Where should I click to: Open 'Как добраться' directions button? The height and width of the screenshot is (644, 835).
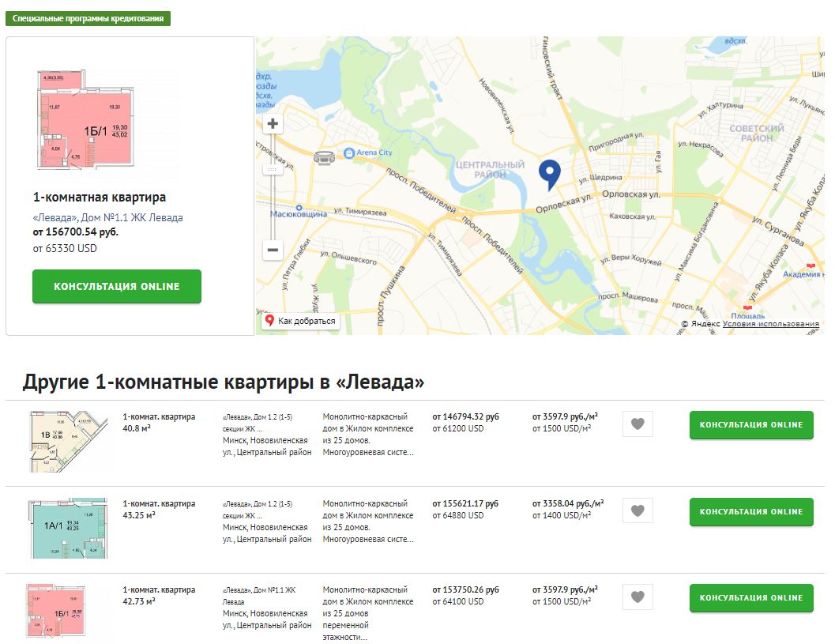tap(300, 321)
